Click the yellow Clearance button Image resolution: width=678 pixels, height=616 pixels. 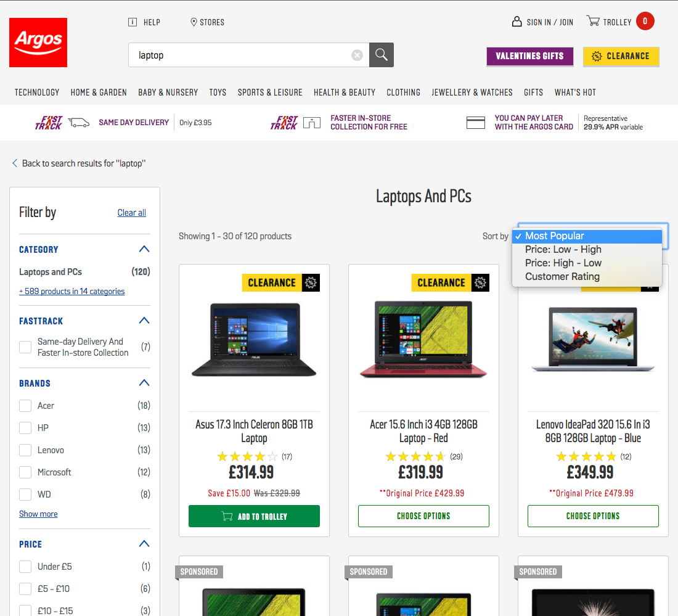pos(621,56)
